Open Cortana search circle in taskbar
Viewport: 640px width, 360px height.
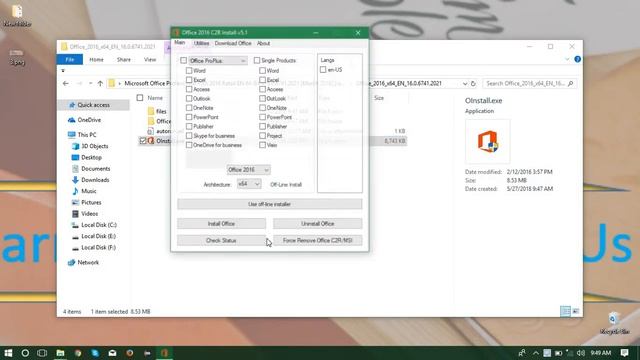click(x=25, y=353)
